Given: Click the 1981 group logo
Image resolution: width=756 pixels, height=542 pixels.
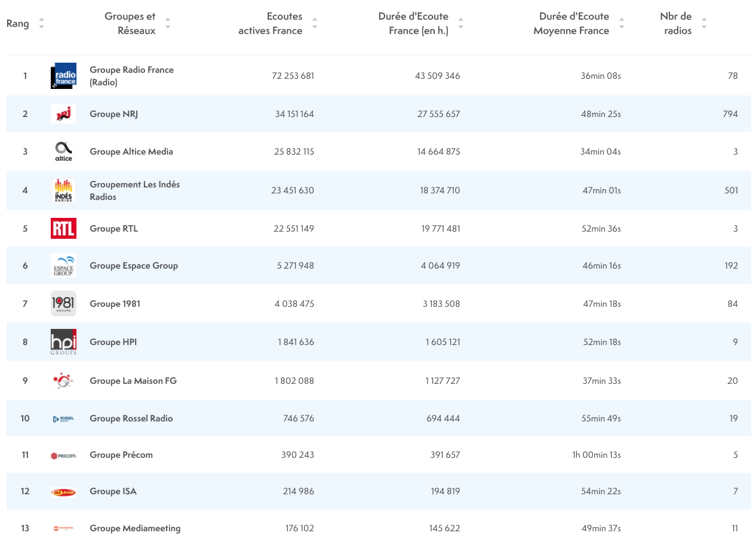Looking at the screenshot, I should 63,304.
